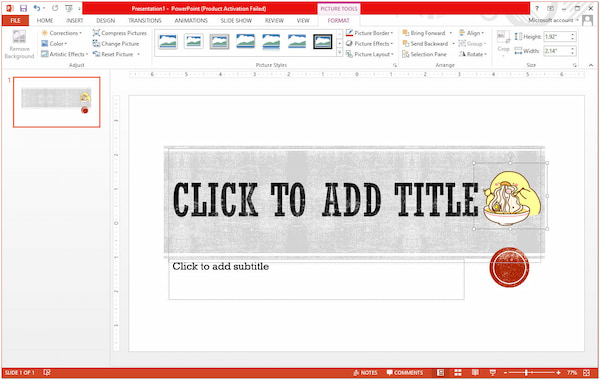
Task: Switch to Normal view in status bar
Action: point(440,372)
